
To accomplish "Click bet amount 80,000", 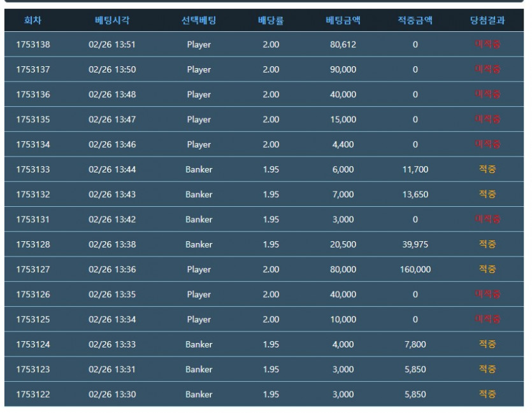I will tap(343, 270).
